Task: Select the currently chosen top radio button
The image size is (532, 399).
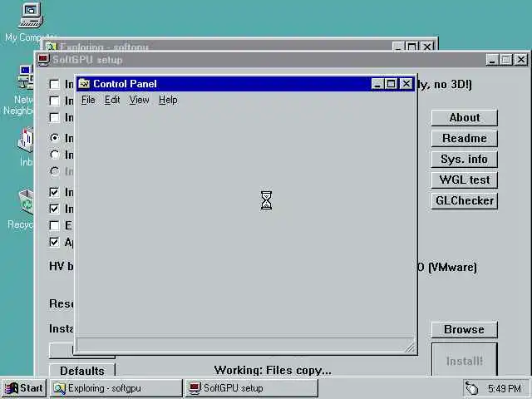Action: coord(54,138)
